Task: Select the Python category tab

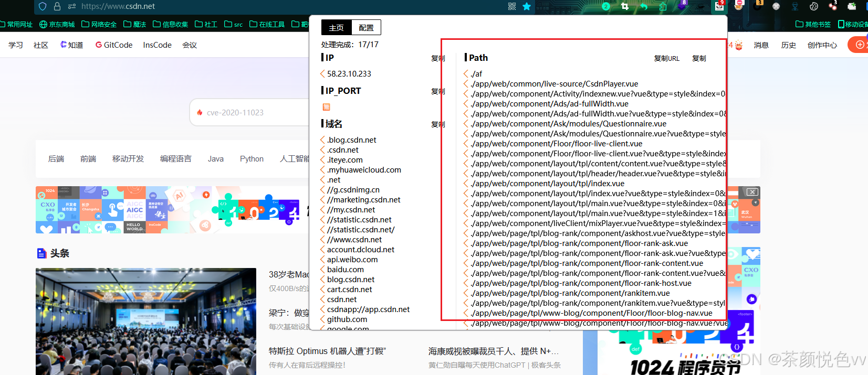Action: [x=252, y=159]
